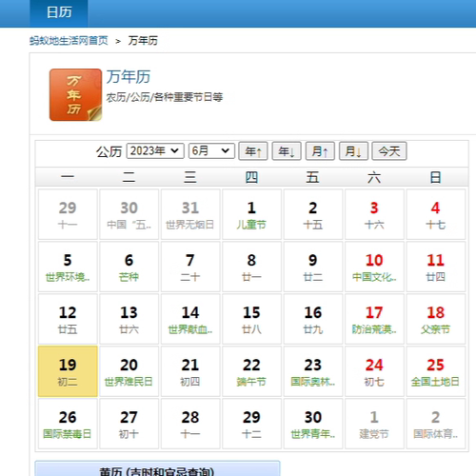Image resolution: width=476 pixels, height=476 pixels.
Task: Open the 黄历 (吉时和宜忌查询) panel header
Action: pos(157,469)
